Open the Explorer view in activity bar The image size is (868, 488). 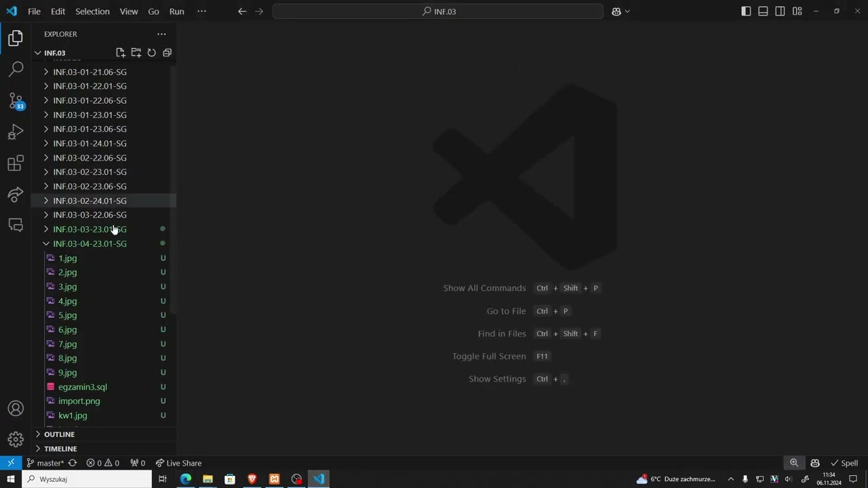16,39
